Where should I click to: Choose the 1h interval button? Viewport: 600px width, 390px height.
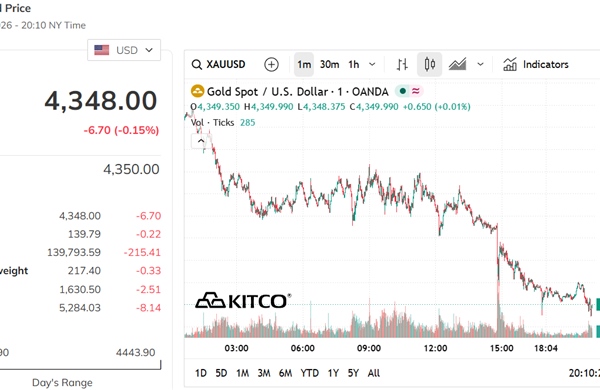[x=354, y=65]
